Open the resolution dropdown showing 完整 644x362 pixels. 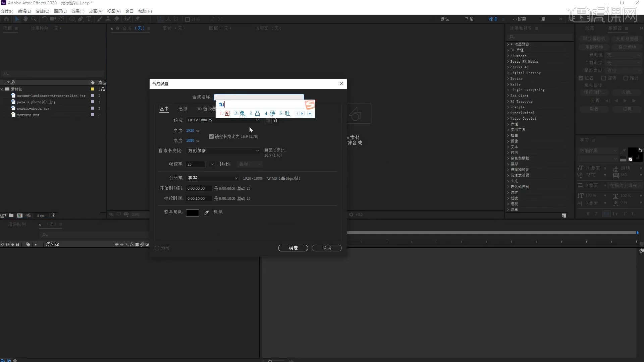213,178
